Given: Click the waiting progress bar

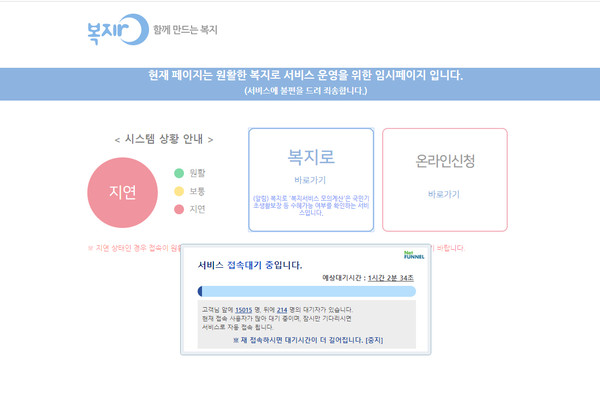Looking at the screenshot, I should click(307, 291).
